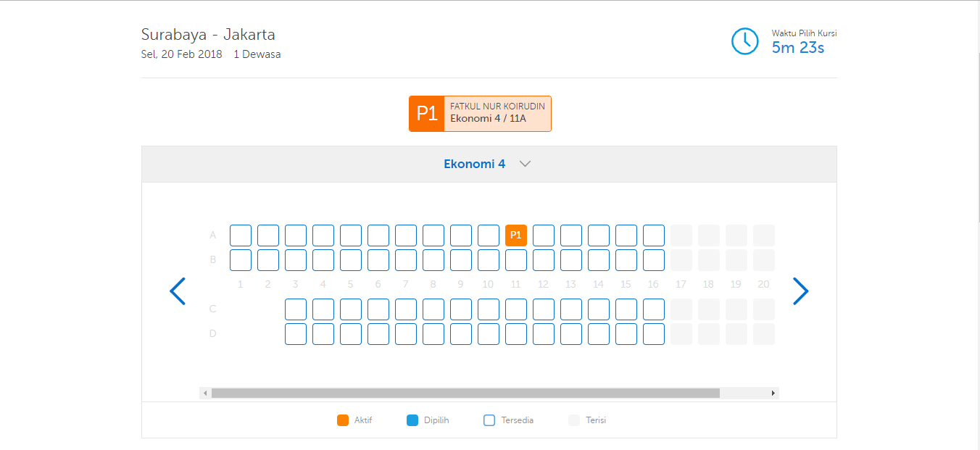The height and width of the screenshot is (450, 980).
Task: Click the orange Aktif legend swatch
Action: pyautogui.click(x=343, y=420)
